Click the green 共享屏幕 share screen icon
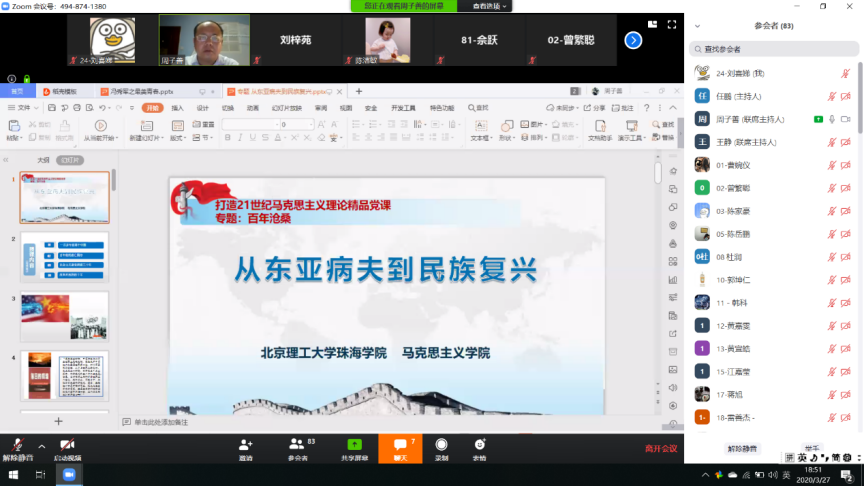The image size is (864, 486). [x=354, y=444]
